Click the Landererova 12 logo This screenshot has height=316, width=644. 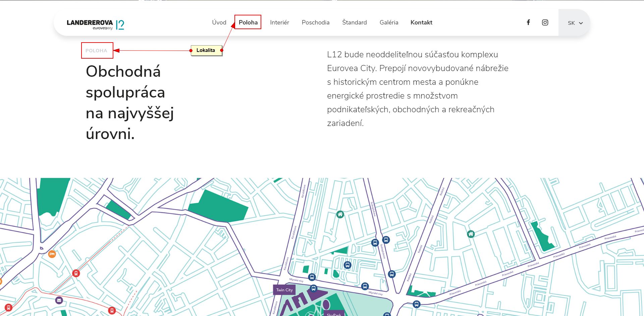[x=96, y=24]
